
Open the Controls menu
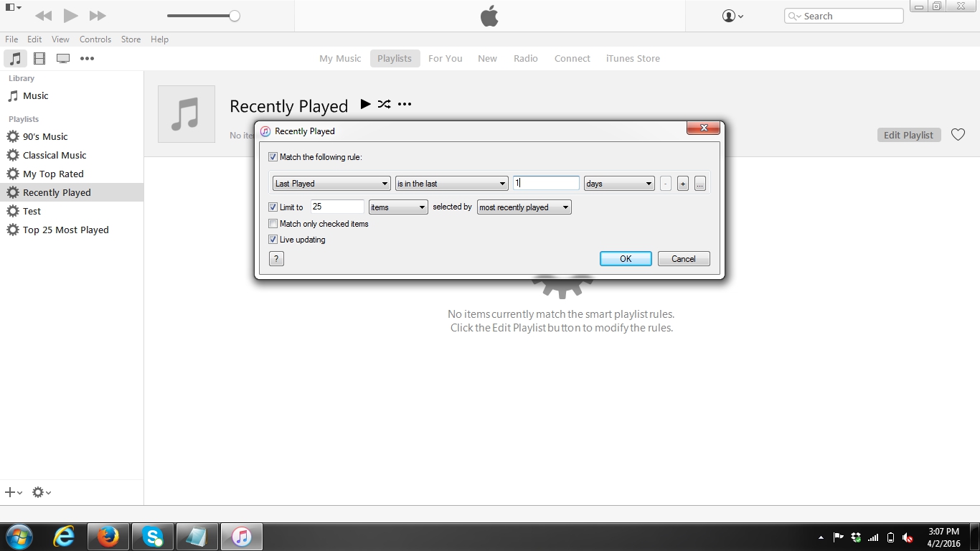(95, 39)
